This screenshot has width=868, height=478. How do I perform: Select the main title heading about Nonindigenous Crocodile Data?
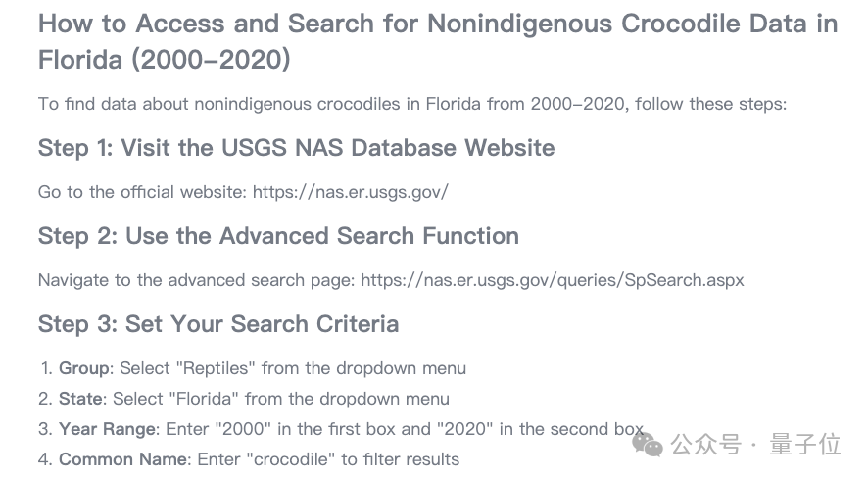click(x=437, y=41)
